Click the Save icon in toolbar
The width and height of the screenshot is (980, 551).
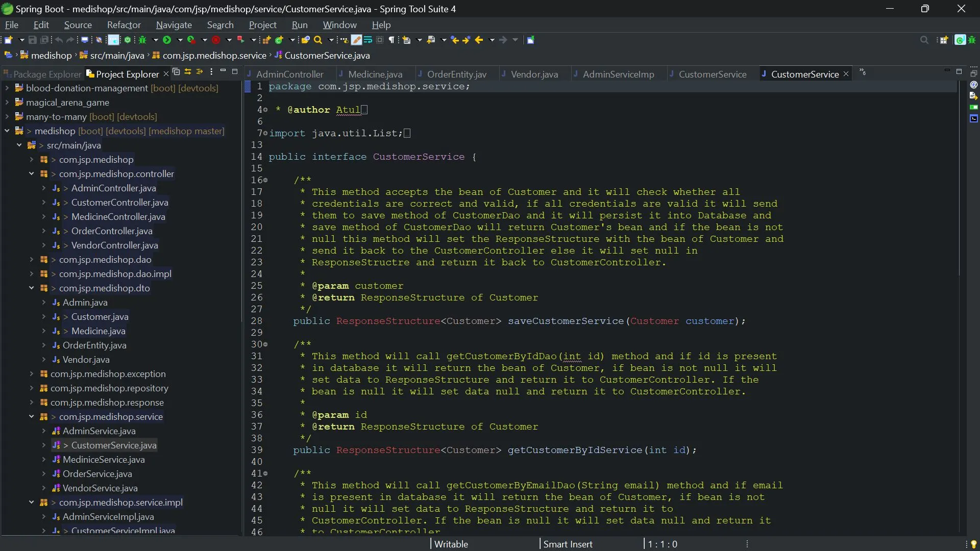[32, 40]
